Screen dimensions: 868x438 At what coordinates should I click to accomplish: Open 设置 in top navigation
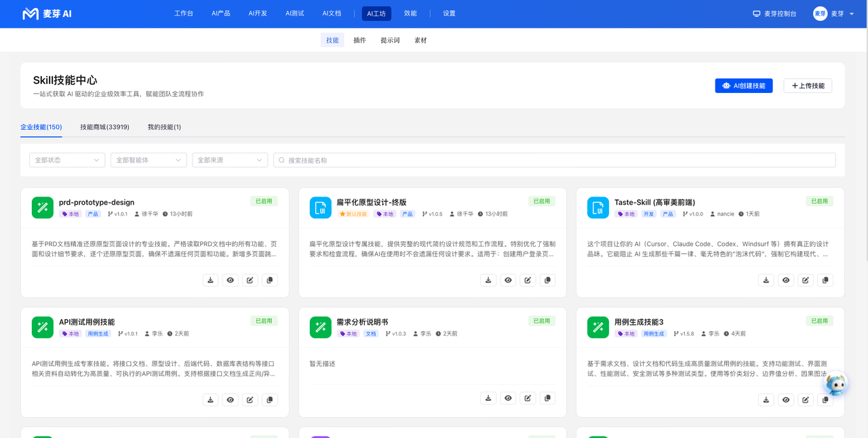(449, 14)
